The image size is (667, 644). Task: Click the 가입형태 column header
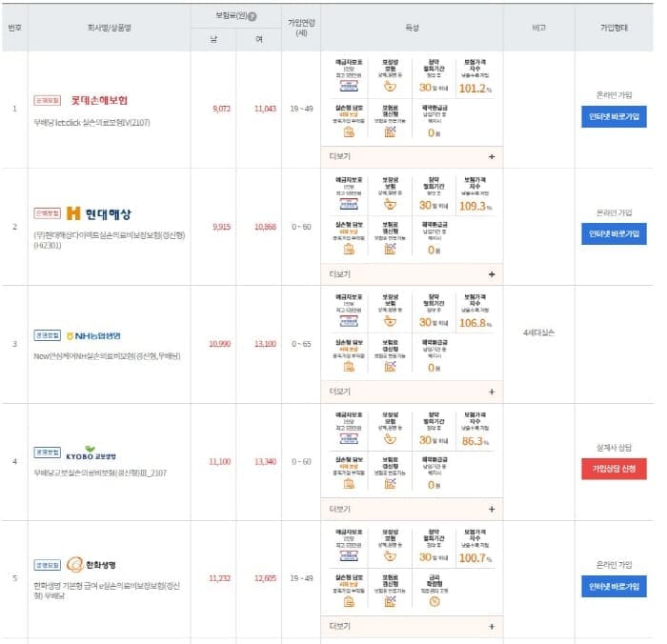[614, 28]
